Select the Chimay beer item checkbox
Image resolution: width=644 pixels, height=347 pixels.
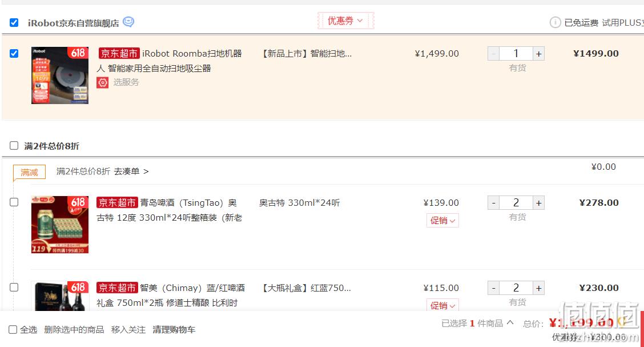click(x=14, y=287)
